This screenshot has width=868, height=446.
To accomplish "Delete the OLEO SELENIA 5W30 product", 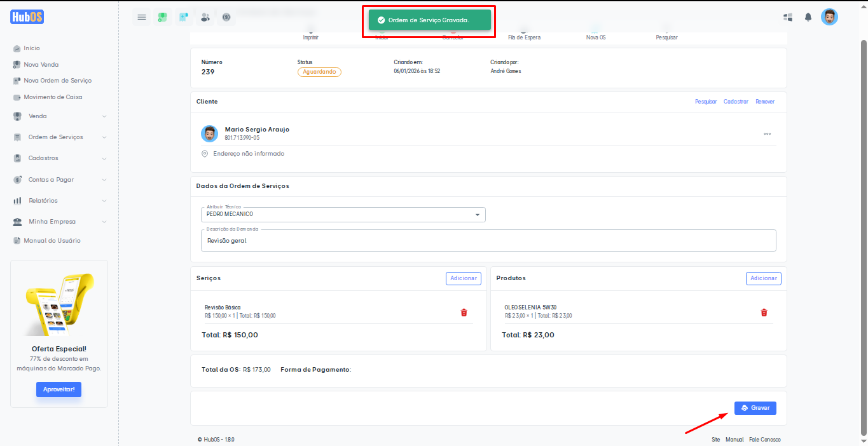I will click(764, 312).
